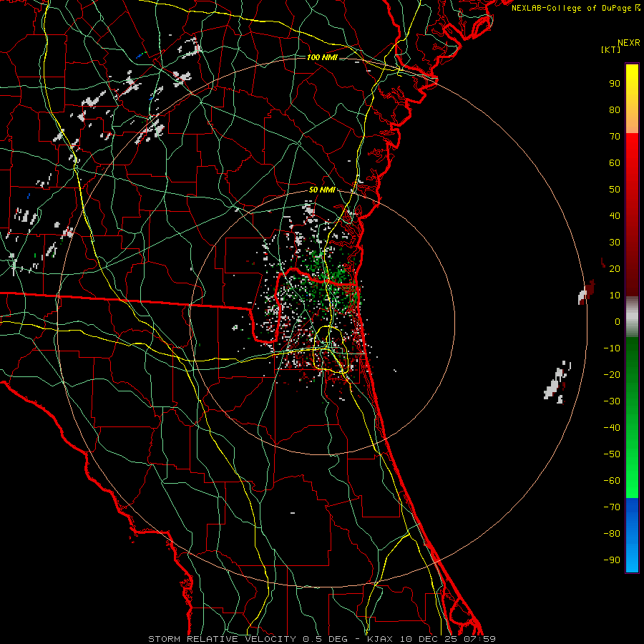The image size is (644, 644).
Task: Click the 20 value on the color scale
Action: click(x=615, y=269)
